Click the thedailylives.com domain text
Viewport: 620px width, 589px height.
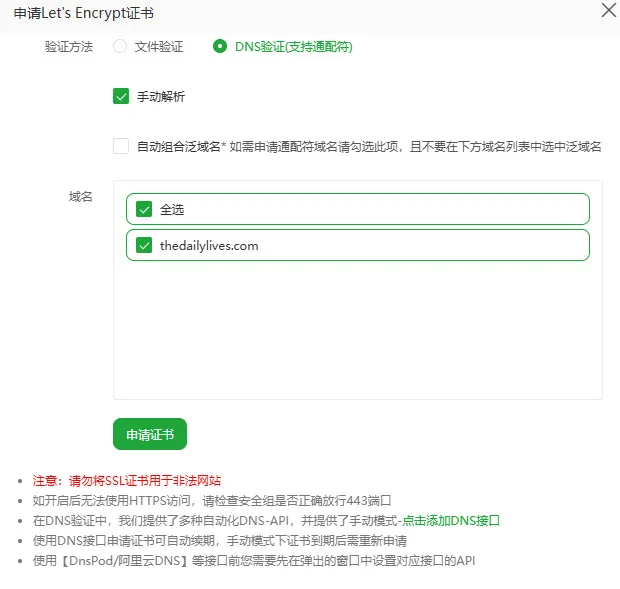tap(209, 245)
